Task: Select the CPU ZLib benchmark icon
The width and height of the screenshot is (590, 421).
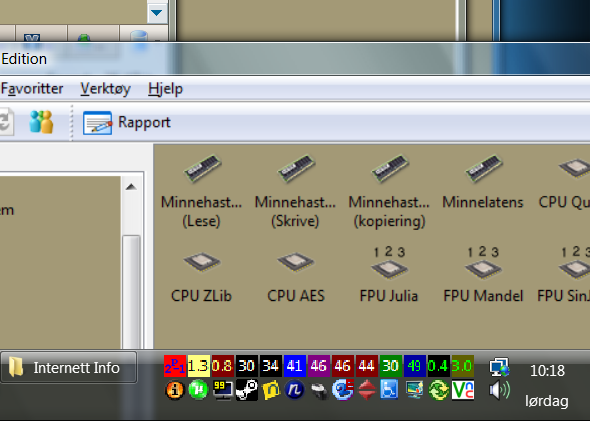Action: (201, 277)
